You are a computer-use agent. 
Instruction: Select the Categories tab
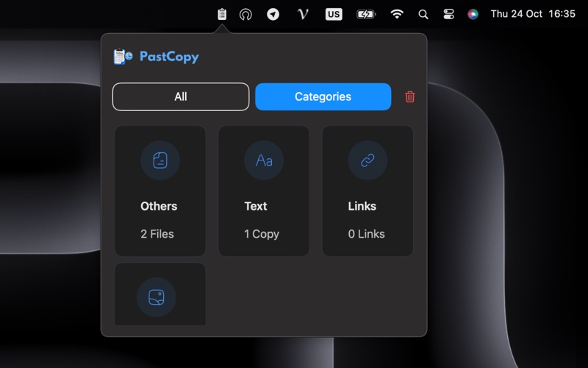coord(323,96)
